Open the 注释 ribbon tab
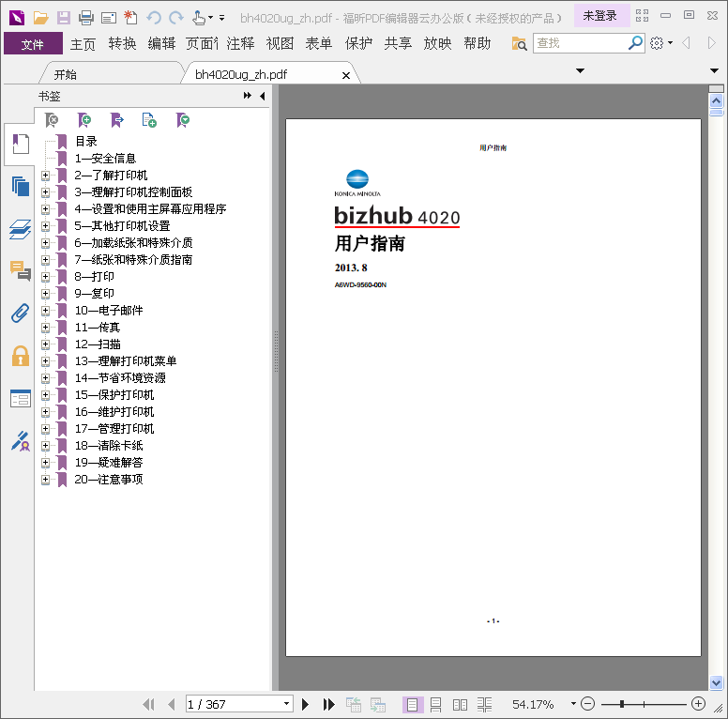728x719 pixels. [240, 44]
